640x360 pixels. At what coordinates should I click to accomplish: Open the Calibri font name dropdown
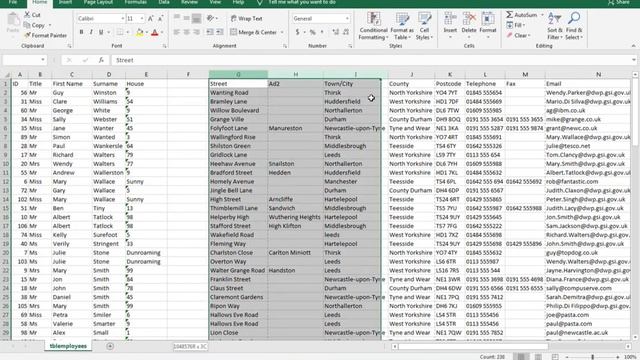[122, 19]
